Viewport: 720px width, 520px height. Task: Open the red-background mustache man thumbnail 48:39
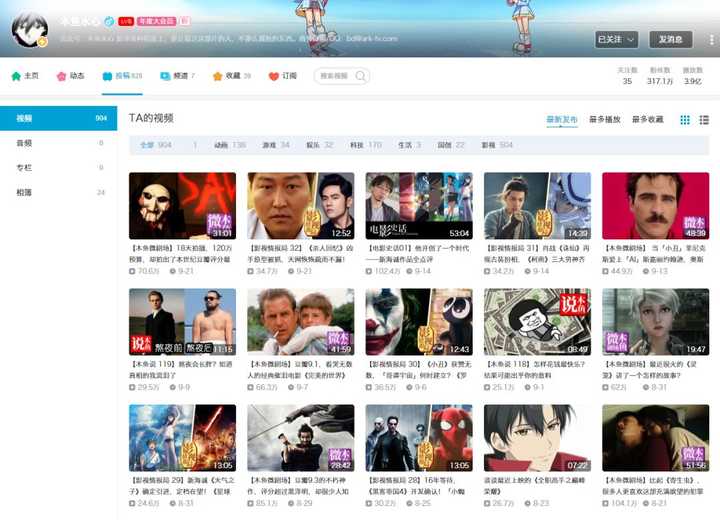(656, 206)
